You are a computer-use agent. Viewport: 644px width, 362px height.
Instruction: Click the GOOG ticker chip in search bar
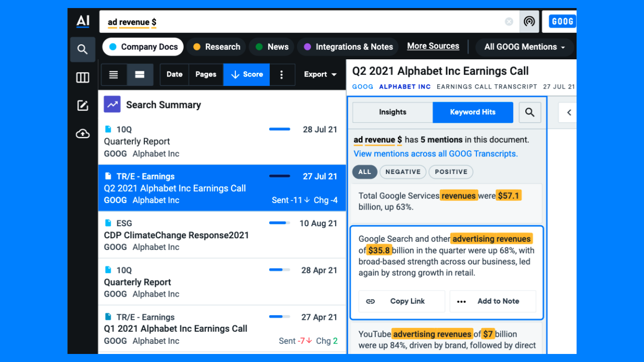[562, 22]
